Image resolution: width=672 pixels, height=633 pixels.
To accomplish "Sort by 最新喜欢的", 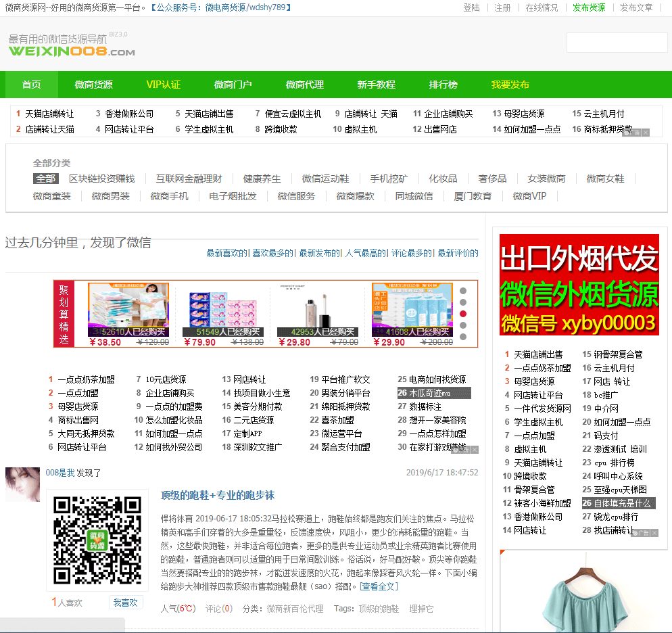I will 227,254.
